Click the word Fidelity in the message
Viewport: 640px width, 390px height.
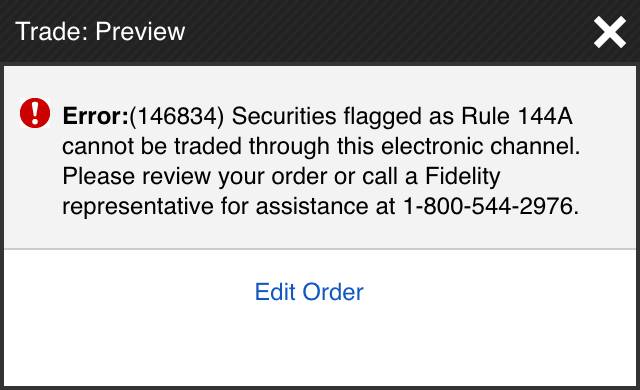click(462, 177)
